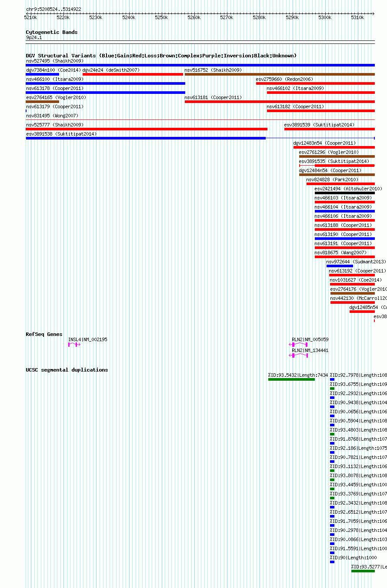Select nsv613182 (Cooper2011) label
The width and height of the screenshot is (387, 588).
296,106
